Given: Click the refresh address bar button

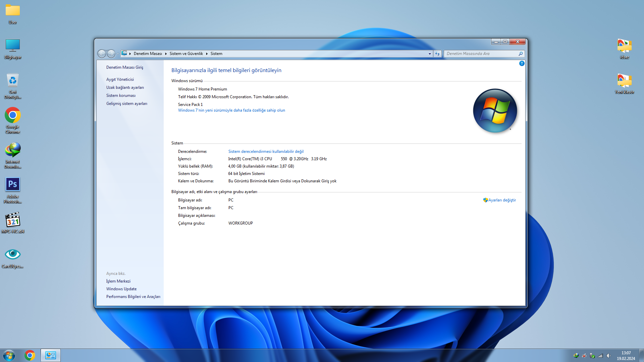Looking at the screenshot, I should [x=437, y=54].
